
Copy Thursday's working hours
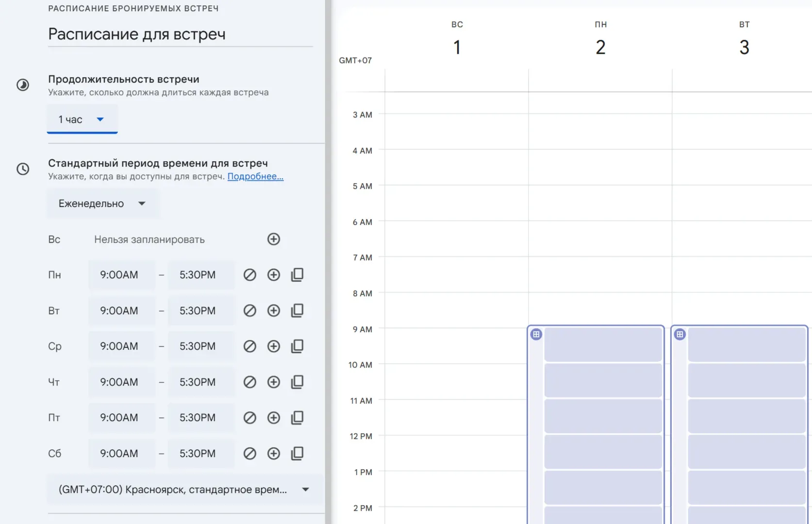297,382
